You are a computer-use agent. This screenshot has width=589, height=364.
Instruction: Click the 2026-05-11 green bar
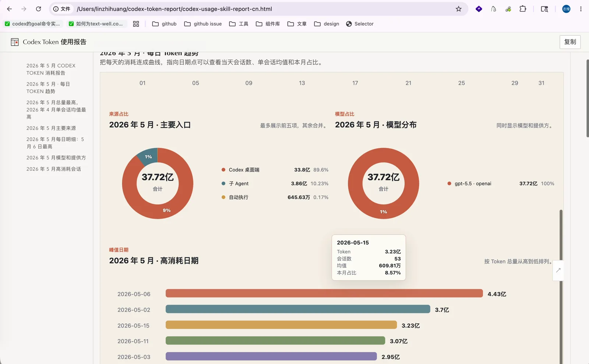pyautogui.click(x=275, y=340)
